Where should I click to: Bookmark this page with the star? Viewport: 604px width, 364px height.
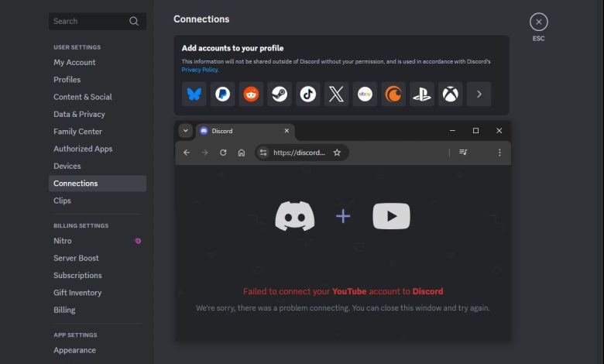(x=337, y=153)
